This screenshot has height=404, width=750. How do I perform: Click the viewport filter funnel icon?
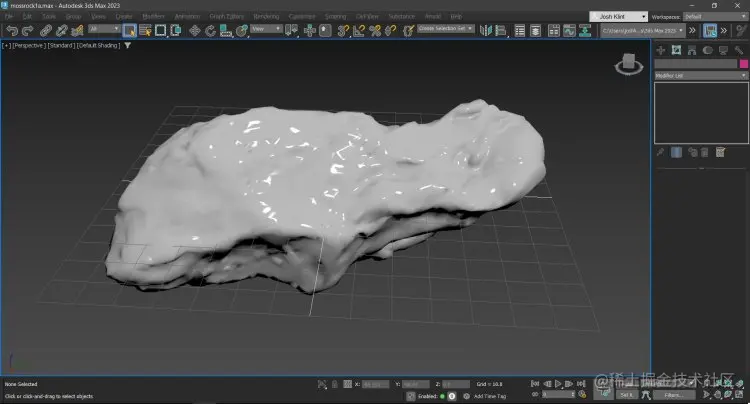click(128, 45)
